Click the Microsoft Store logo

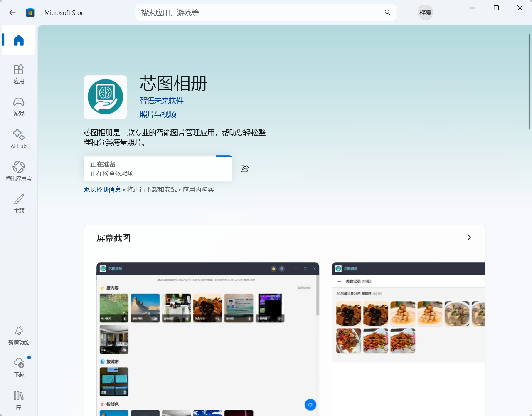(x=30, y=12)
